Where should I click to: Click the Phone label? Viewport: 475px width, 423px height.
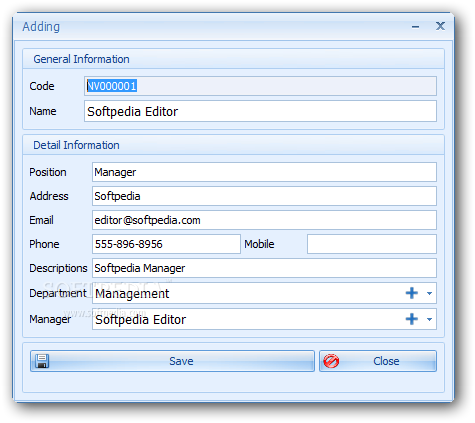click(44, 244)
